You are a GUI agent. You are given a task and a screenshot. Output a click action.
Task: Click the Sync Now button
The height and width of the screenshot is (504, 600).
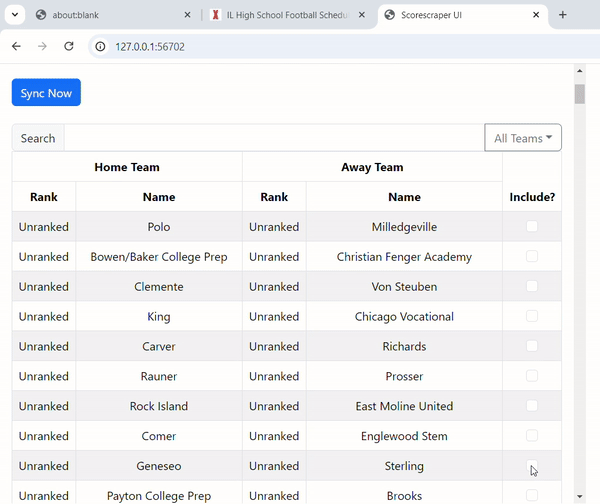(46, 92)
